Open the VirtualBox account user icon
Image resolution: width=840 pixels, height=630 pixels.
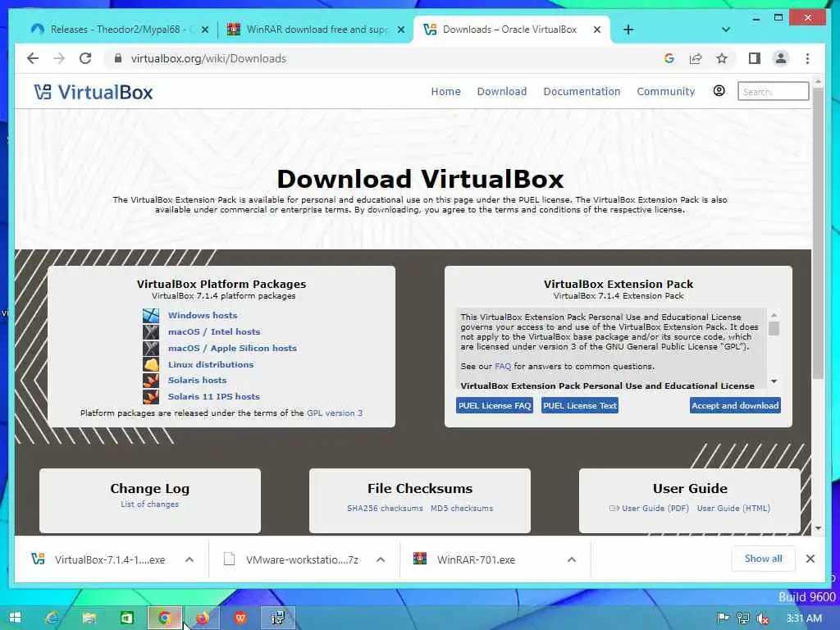(x=719, y=91)
